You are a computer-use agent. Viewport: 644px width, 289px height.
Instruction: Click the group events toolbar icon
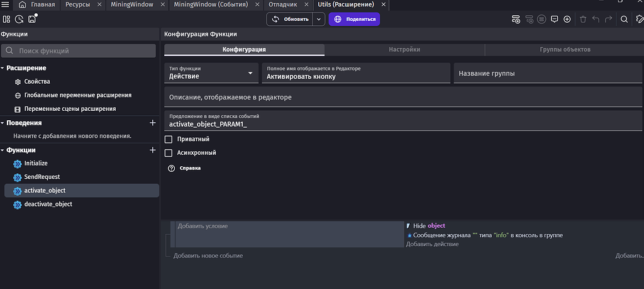coord(541,19)
